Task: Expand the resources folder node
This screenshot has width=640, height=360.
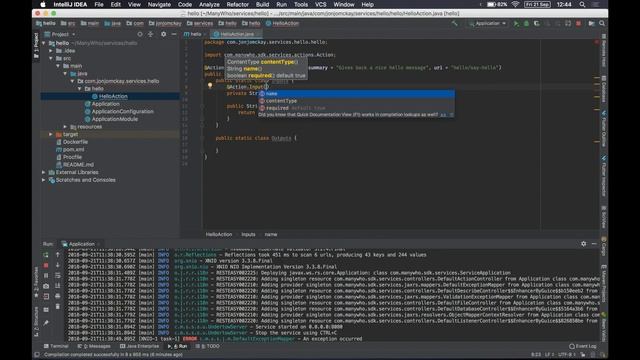Action: coord(65,127)
